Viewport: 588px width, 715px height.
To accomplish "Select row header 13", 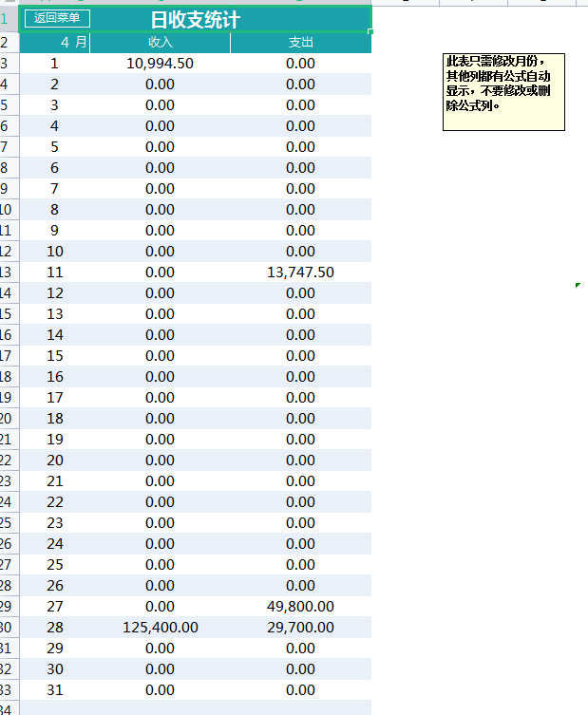I will tap(9, 273).
